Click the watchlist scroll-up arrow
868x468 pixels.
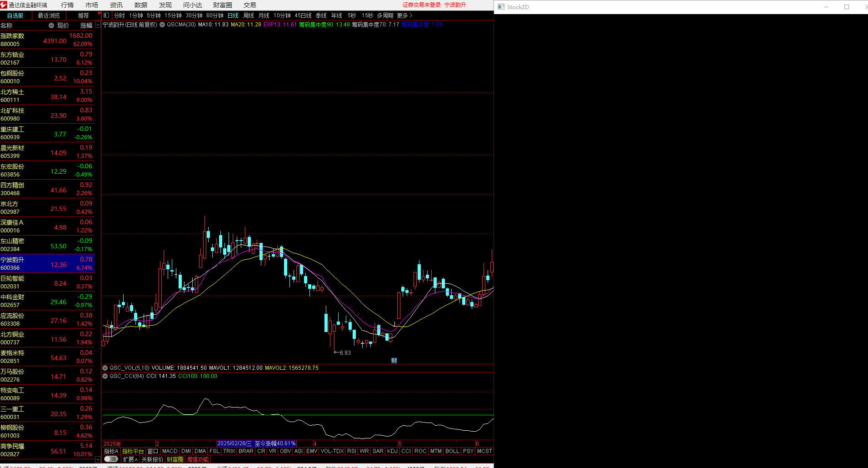(98, 25)
